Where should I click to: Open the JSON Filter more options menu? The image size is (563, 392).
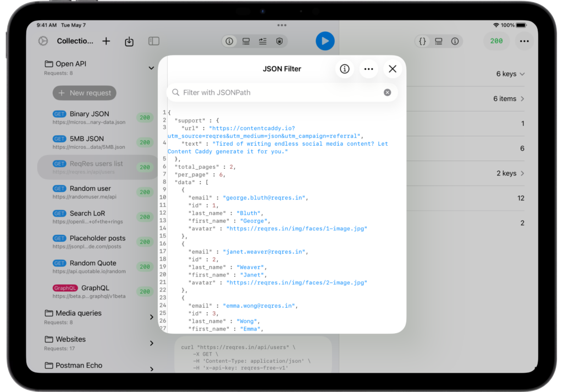click(368, 69)
